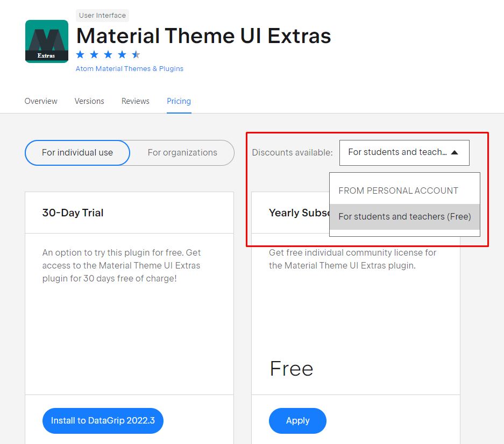Click the "FROM PERSONAL ACCOUNT" section header
504x444 pixels.
[398, 191]
